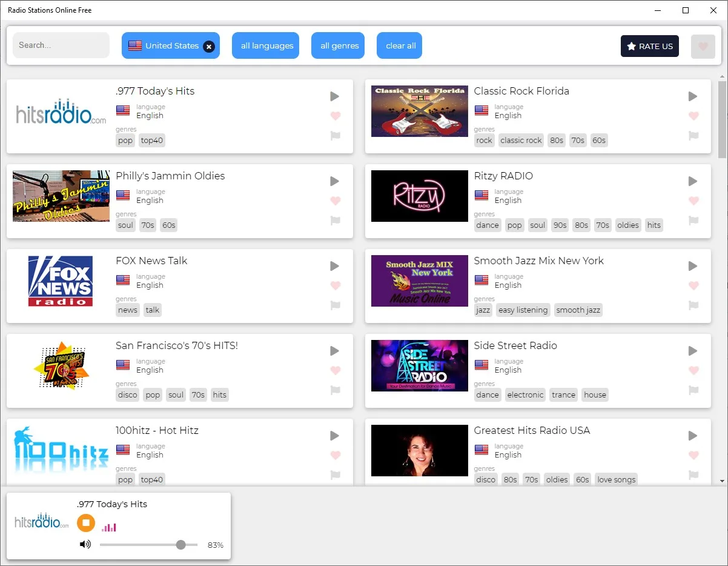Select oldies tag on Ritzy RADIO
728x566 pixels.
click(x=628, y=225)
